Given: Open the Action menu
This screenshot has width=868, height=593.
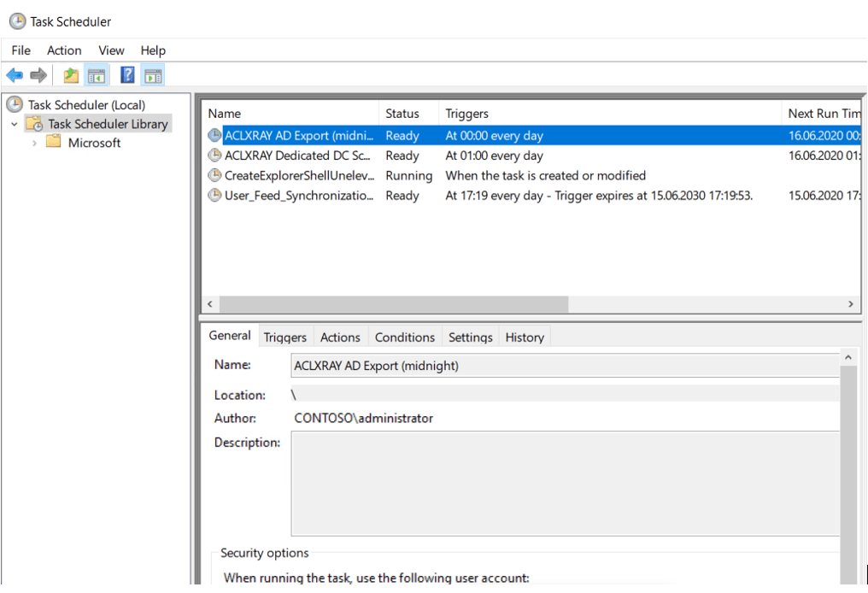Looking at the screenshot, I should pos(64,50).
